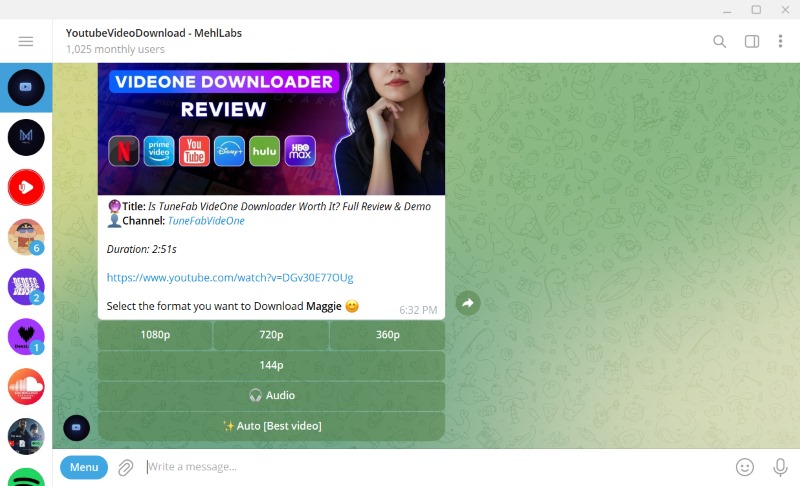
Task: Choose 360p download format
Action: pos(387,335)
